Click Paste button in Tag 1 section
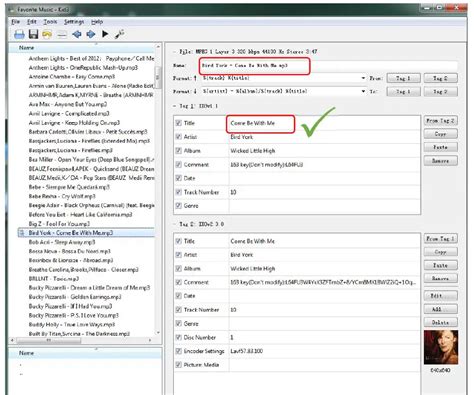 pyautogui.click(x=440, y=147)
